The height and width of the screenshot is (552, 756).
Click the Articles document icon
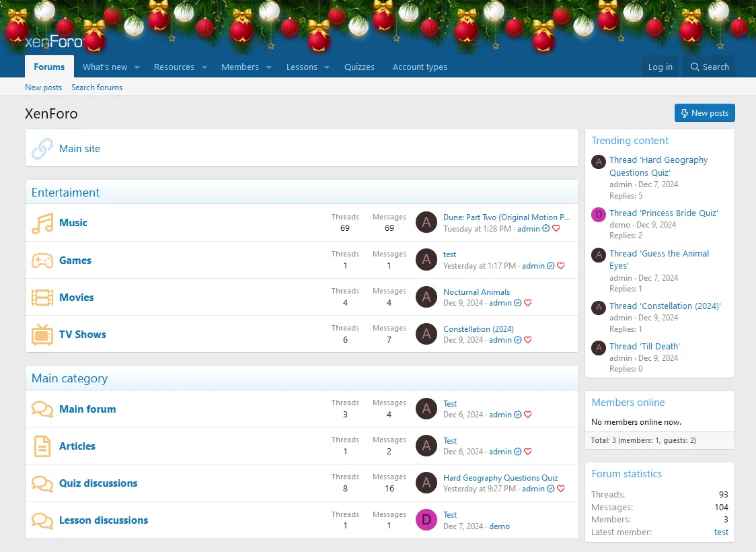coord(42,446)
